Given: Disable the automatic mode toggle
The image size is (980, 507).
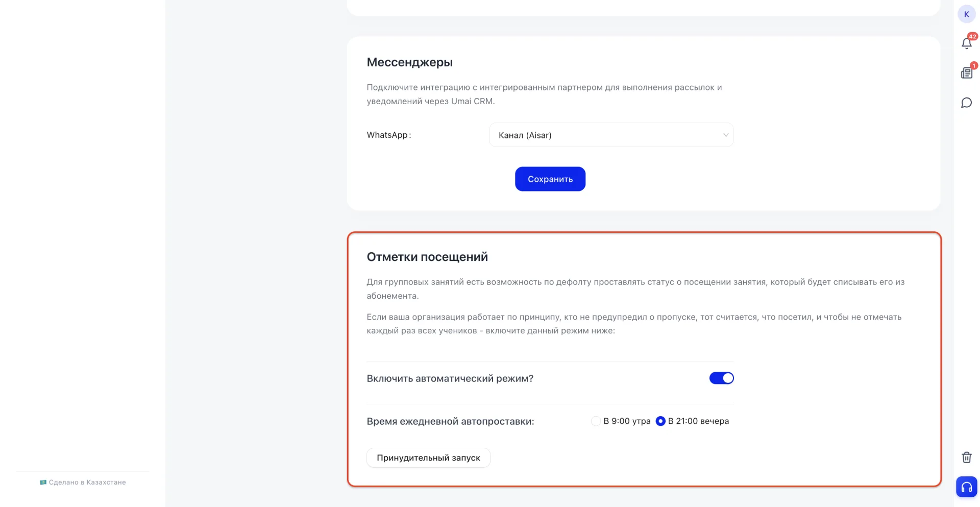Looking at the screenshot, I should tap(721, 378).
